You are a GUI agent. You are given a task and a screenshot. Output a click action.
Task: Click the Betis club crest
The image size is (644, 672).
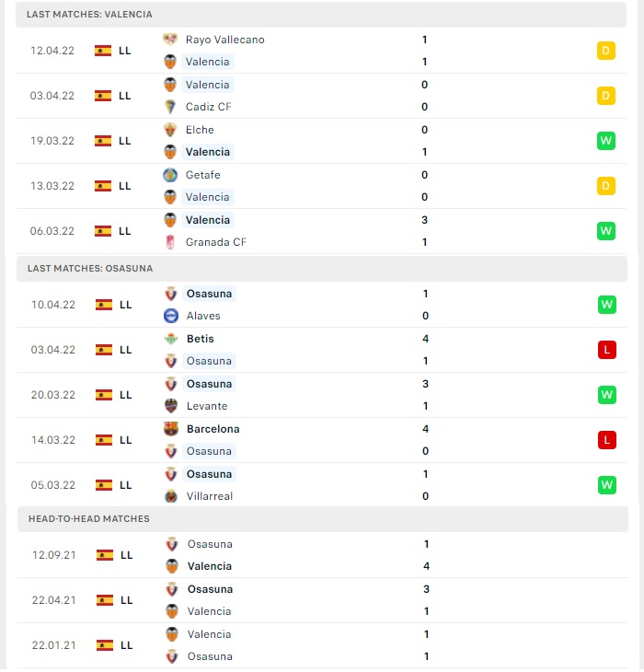click(171, 339)
